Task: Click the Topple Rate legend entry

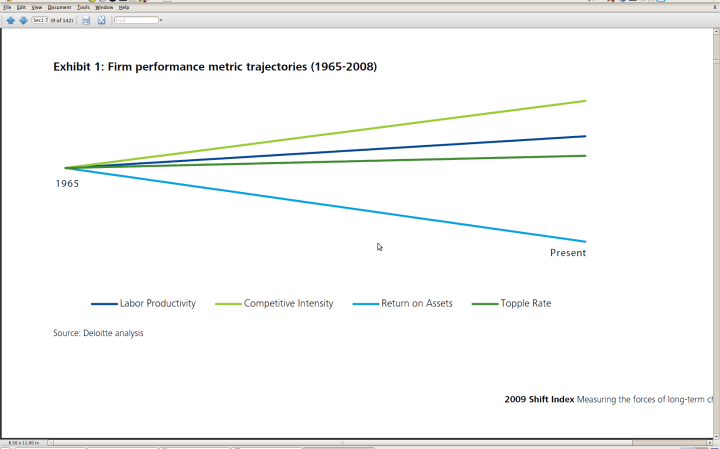Action: point(525,304)
